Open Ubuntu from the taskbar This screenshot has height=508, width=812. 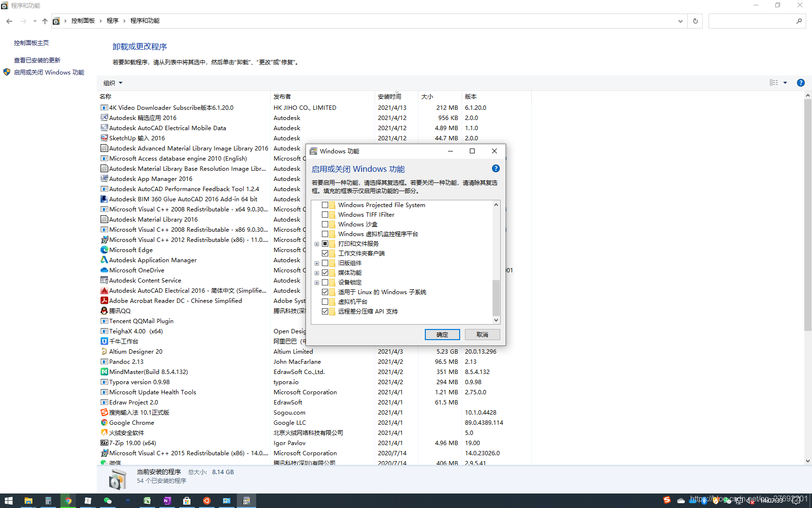click(x=207, y=501)
